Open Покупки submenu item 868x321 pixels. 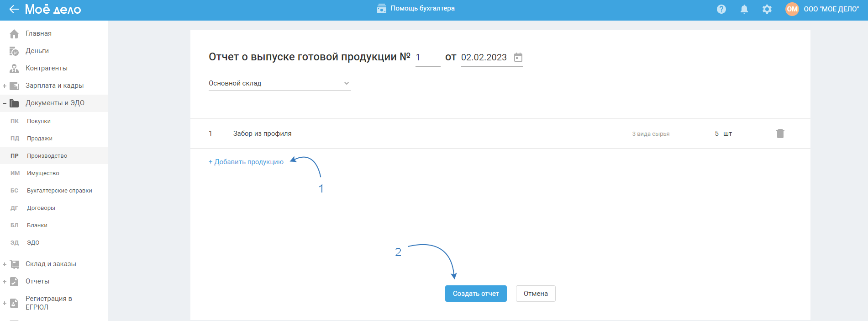39,121
